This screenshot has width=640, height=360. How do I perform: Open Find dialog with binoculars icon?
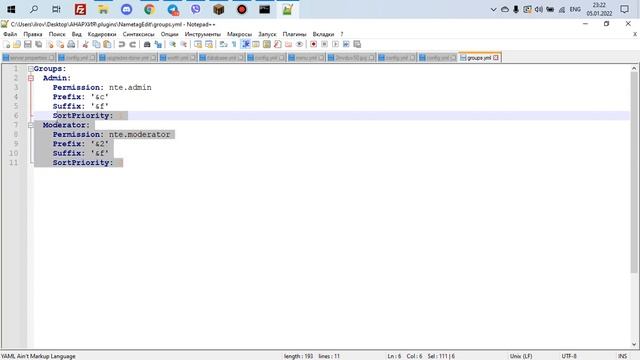(147, 44)
